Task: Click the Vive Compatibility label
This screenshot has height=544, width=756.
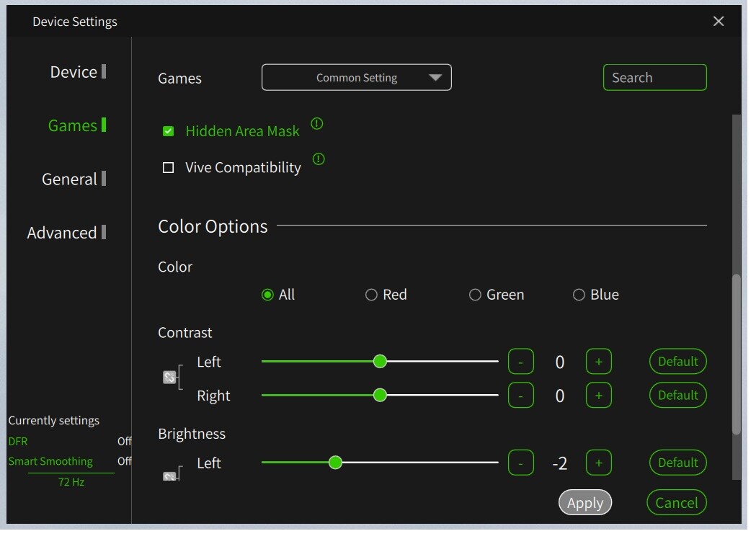Action: point(243,168)
